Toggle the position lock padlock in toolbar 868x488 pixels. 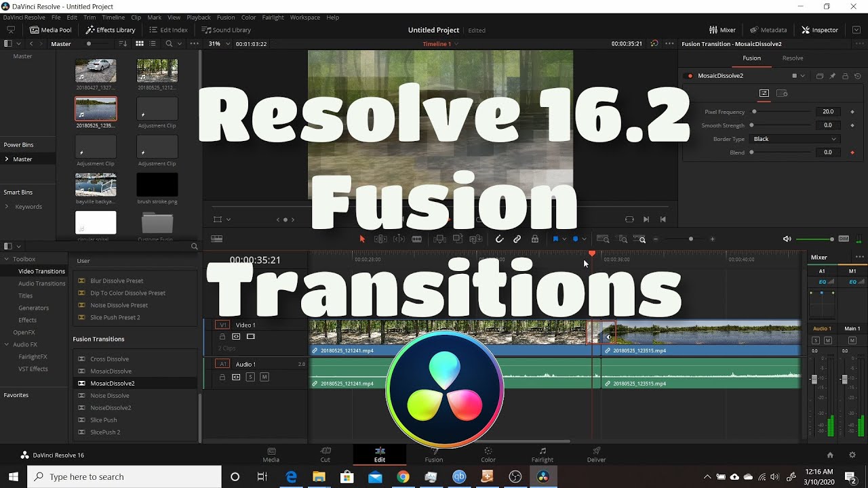[x=535, y=239]
